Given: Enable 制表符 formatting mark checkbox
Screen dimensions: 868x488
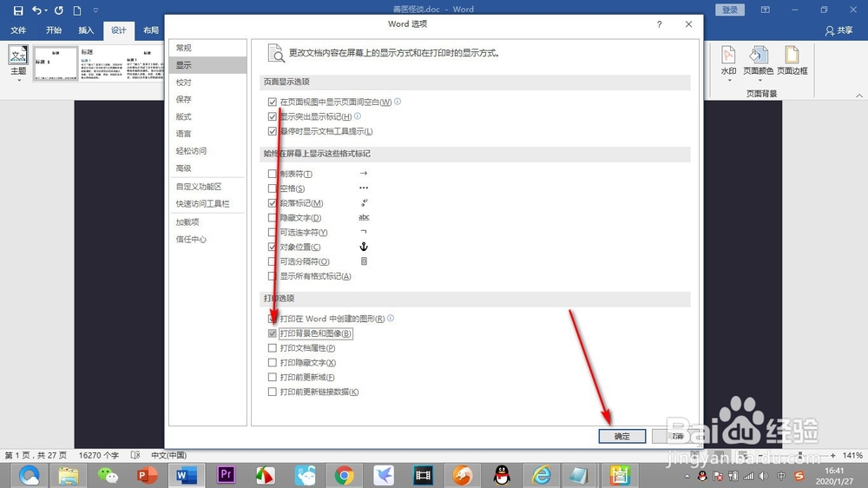Looking at the screenshot, I should point(272,174).
